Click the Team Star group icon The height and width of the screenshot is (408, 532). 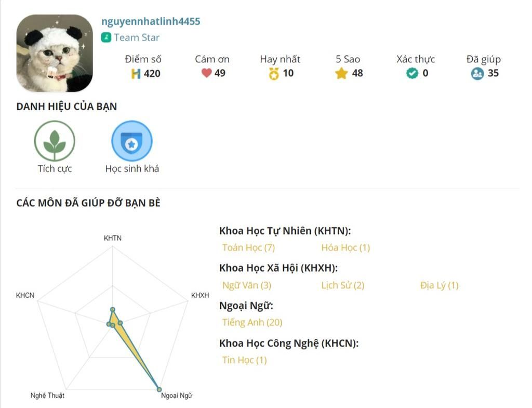106,37
